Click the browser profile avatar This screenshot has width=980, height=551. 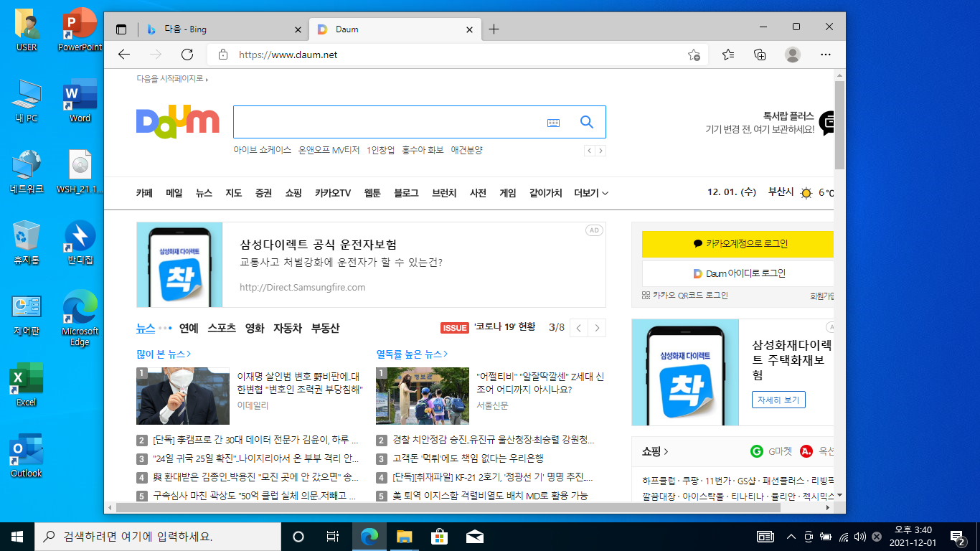point(793,55)
